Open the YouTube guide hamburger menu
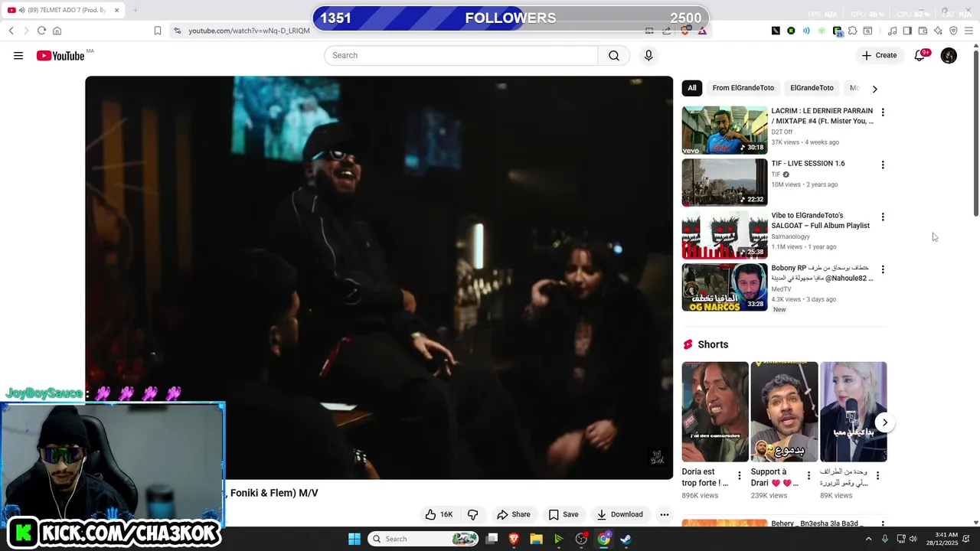 pyautogui.click(x=18, y=55)
